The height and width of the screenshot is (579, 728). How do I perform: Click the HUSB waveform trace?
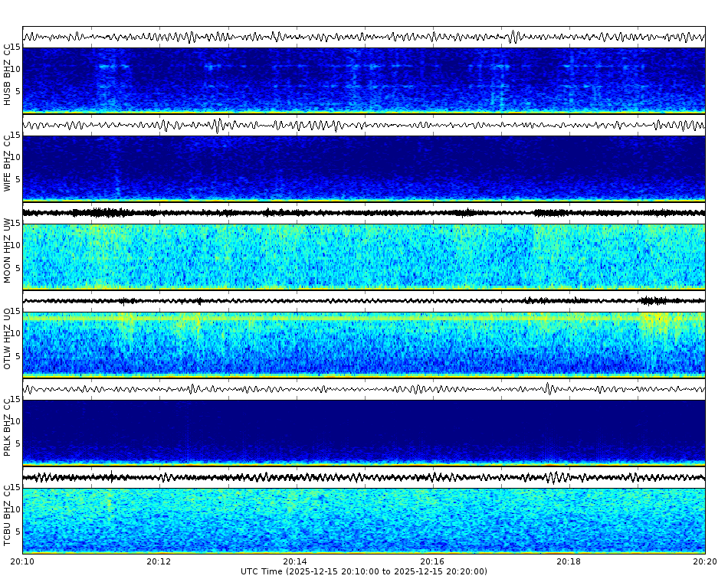364,34
